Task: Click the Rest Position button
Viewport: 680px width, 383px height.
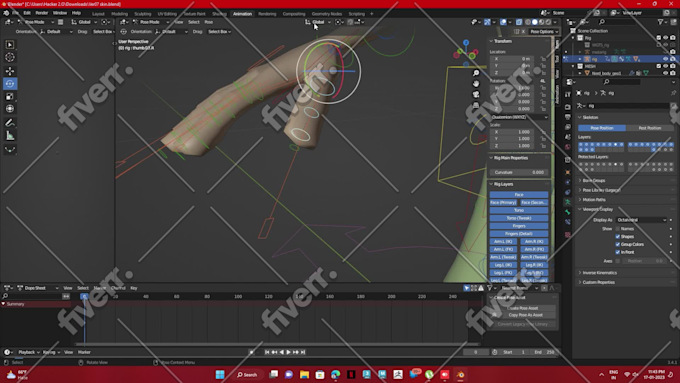Action: click(649, 128)
